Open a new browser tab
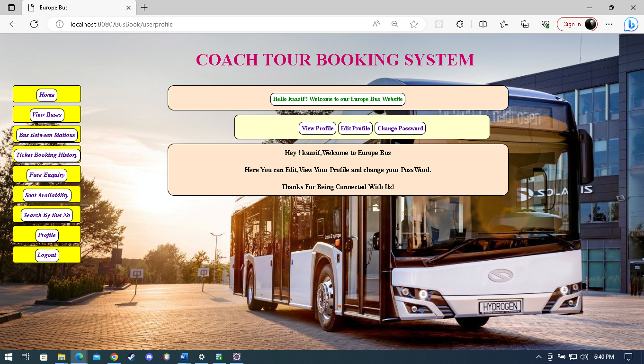The image size is (644, 364). (x=144, y=8)
